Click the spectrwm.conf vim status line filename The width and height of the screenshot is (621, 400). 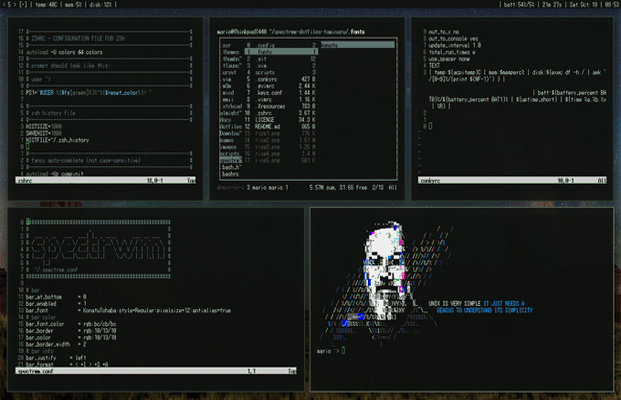pos(36,371)
